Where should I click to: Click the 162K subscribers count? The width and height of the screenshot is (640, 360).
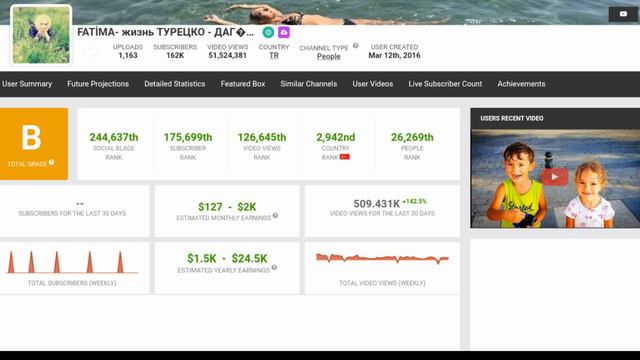click(x=175, y=56)
